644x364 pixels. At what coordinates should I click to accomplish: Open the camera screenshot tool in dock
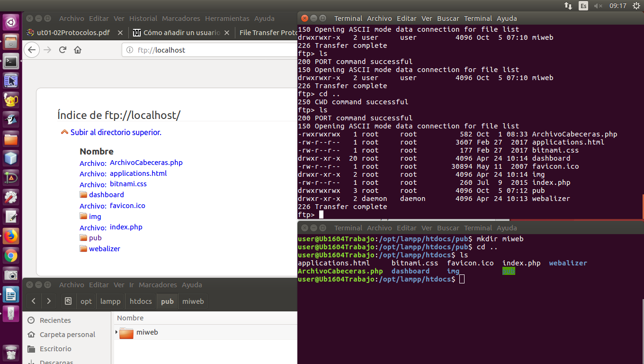(x=11, y=275)
